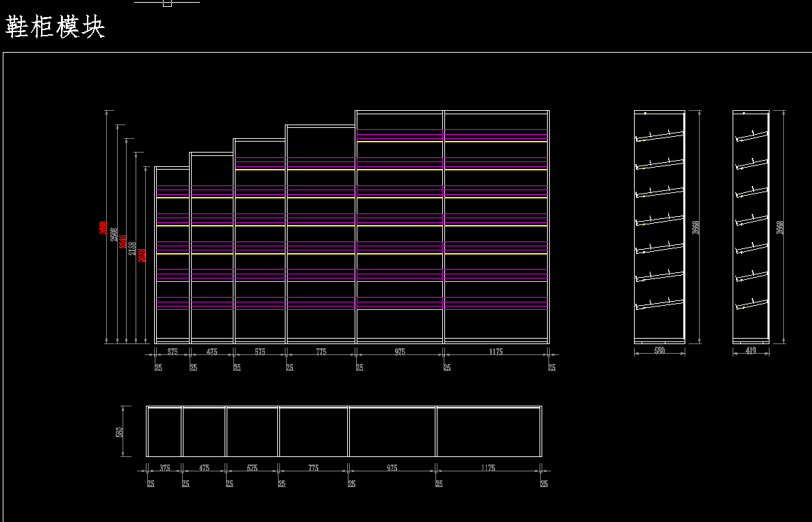Click the topmost yellow shelf line in 1175 cabinet
Viewport: 812px width, 522px height.
[x=496, y=141]
